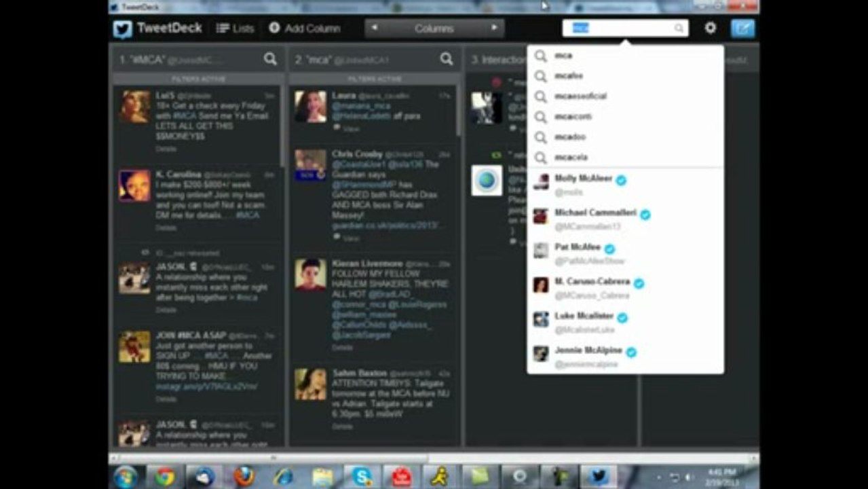Click the TweetDeck bird logo
The width and height of the screenshot is (868, 489).
[x=123, y=29]
